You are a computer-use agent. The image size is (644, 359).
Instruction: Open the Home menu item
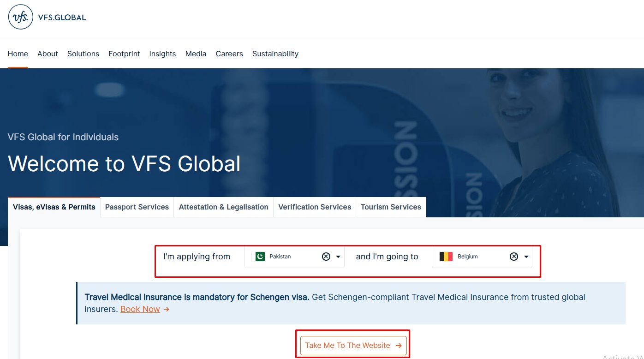coord(18,54)
